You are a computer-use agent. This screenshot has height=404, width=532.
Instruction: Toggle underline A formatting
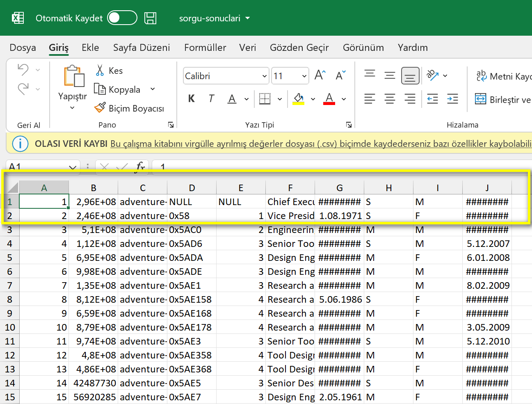(232, 98)
